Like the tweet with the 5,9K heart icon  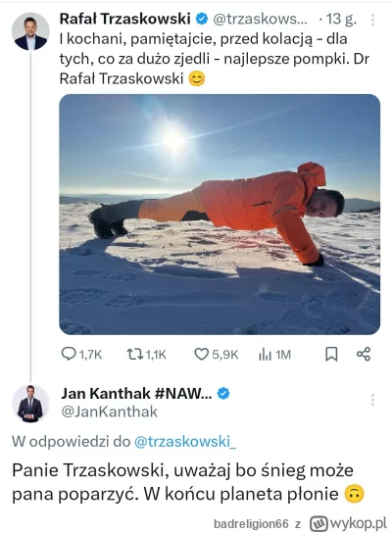201,355
